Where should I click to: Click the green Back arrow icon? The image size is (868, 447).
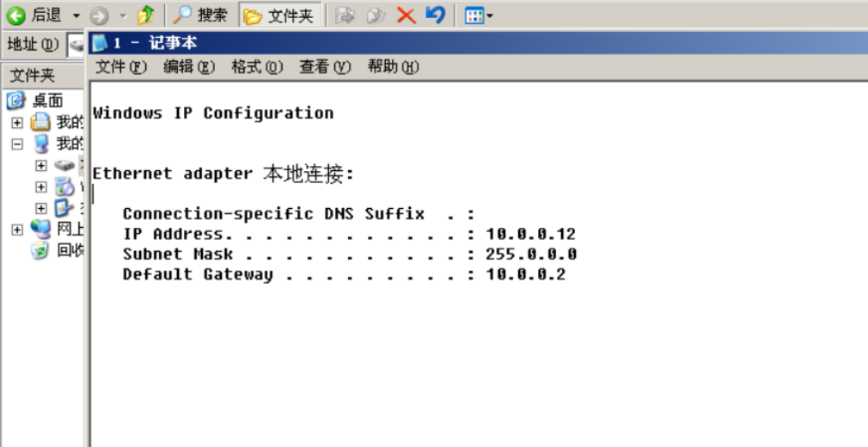(x=15, y=15)
